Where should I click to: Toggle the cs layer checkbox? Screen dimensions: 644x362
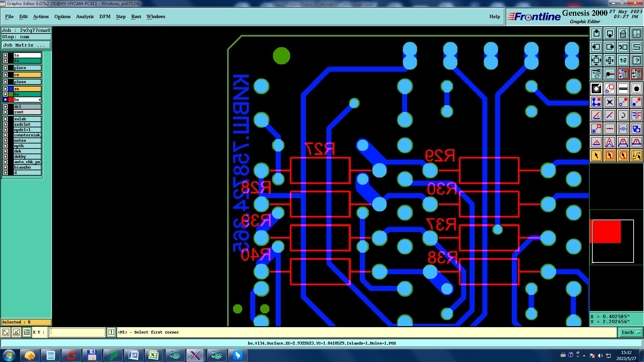(x=5, y=75)
